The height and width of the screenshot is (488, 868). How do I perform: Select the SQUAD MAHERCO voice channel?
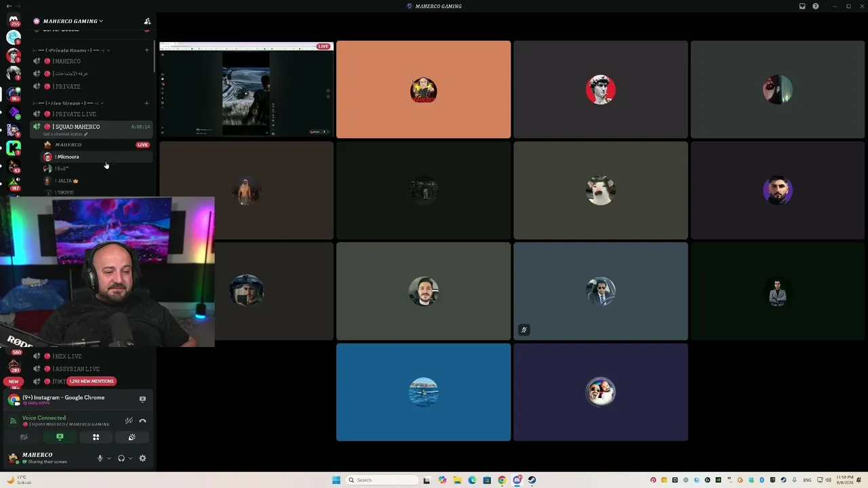pyautogui.click(x=92, y=127)
